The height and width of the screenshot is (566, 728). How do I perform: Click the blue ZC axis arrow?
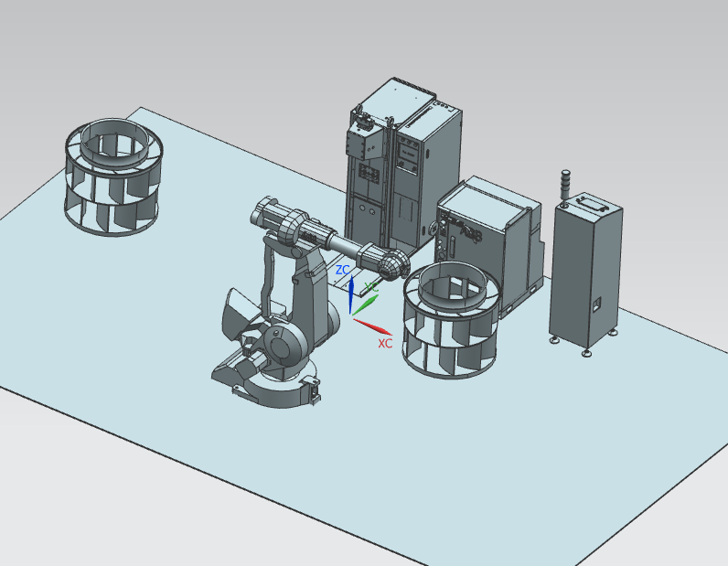point(351,294)
